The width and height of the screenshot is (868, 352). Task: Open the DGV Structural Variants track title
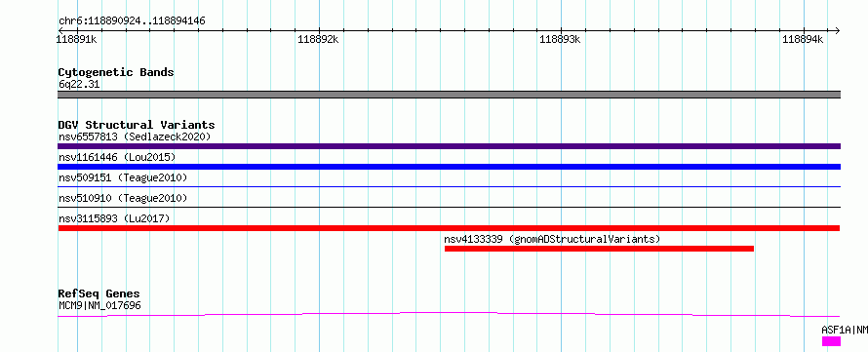tap(137, 125)
